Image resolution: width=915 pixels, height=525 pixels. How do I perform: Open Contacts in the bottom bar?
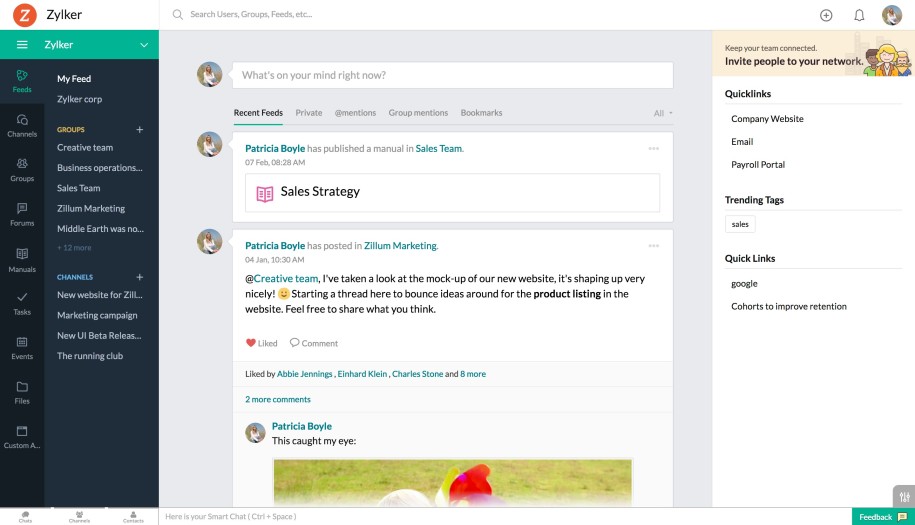[133, 517]
